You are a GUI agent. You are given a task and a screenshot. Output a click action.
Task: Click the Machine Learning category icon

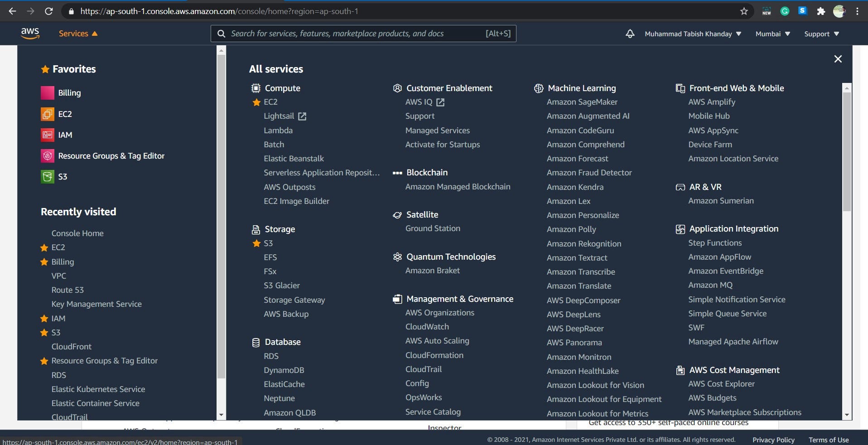tap(539, 88)
